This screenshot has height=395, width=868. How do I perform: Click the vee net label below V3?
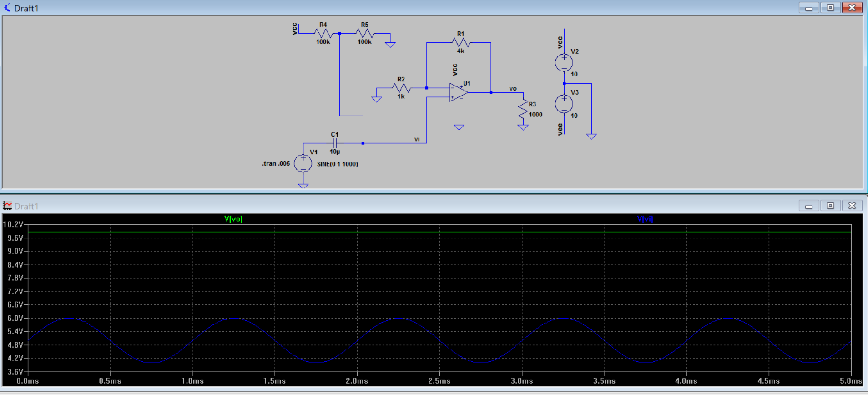[x=560, y=129]
